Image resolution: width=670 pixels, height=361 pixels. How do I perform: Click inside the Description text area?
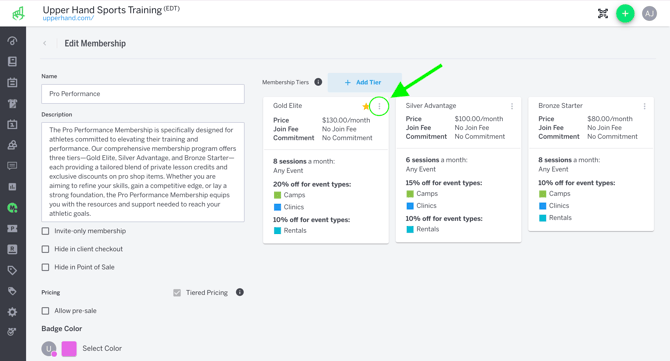click(143, 172)
